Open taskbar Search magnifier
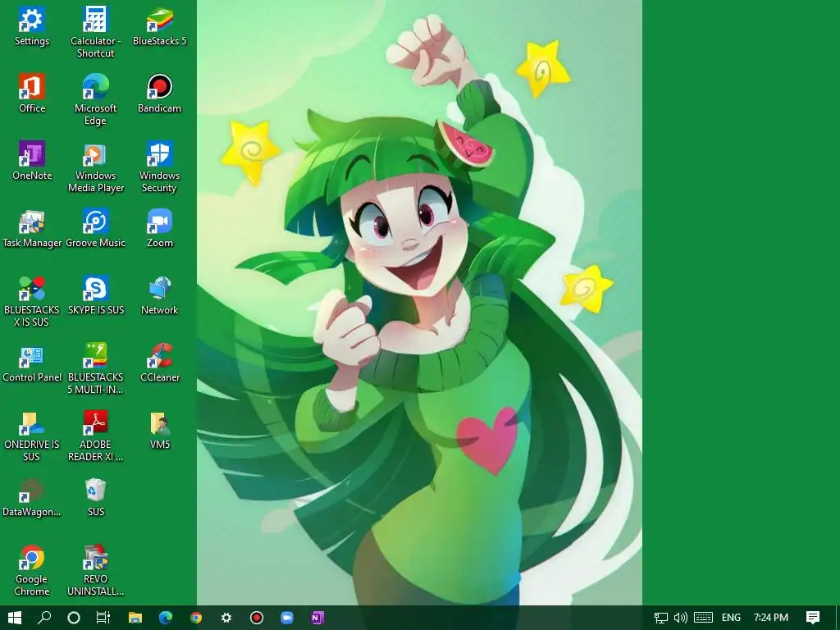The height and width of the screenshot is (630, 840). (44, 618)
